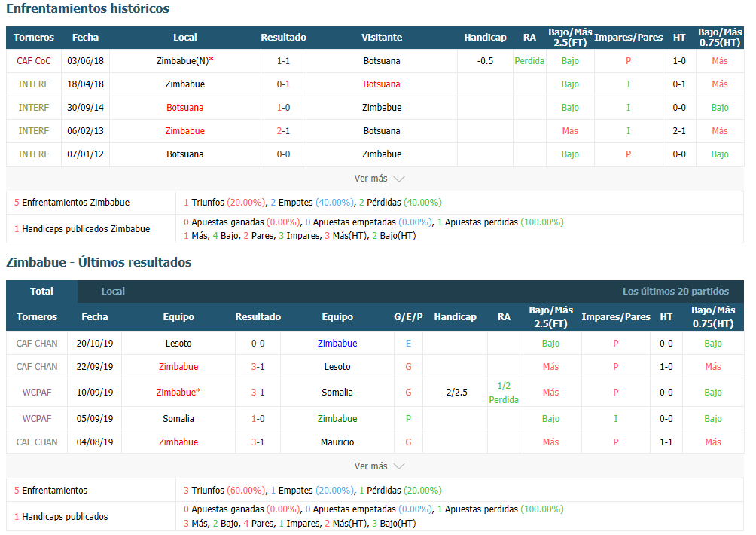Screen dimensions: 756x535
Task: Click Botsuana visitor in 18/04/18 row
Action: 382,84
